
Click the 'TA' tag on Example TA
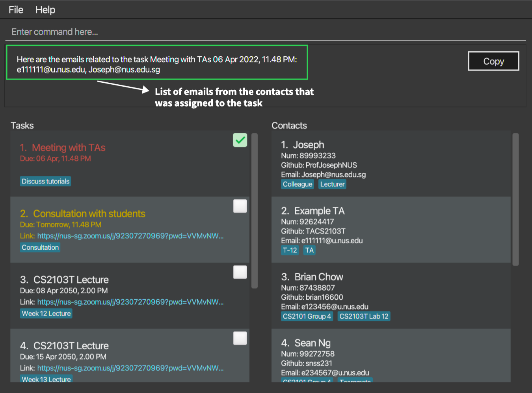point(309,250)
